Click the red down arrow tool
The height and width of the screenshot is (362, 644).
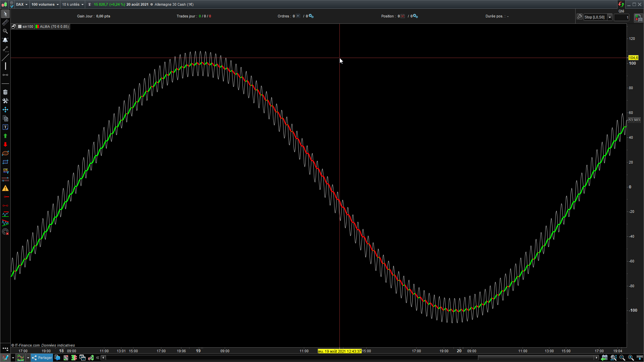click(5, 144)
